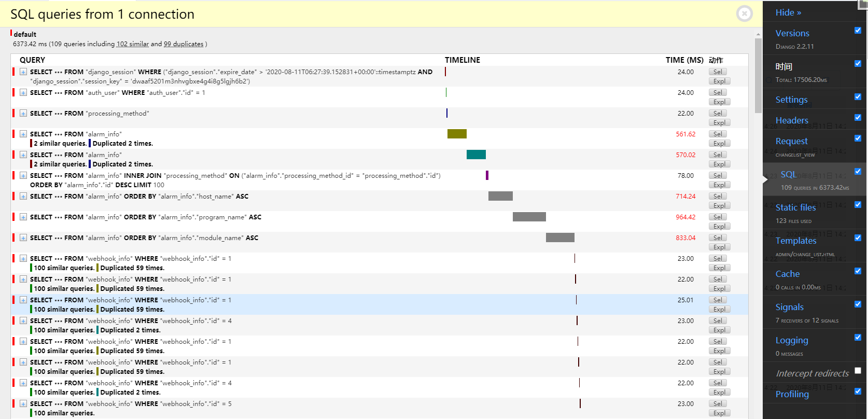Click Sel for the highlighted 25.01 ms query

click(x=718, y=300)
